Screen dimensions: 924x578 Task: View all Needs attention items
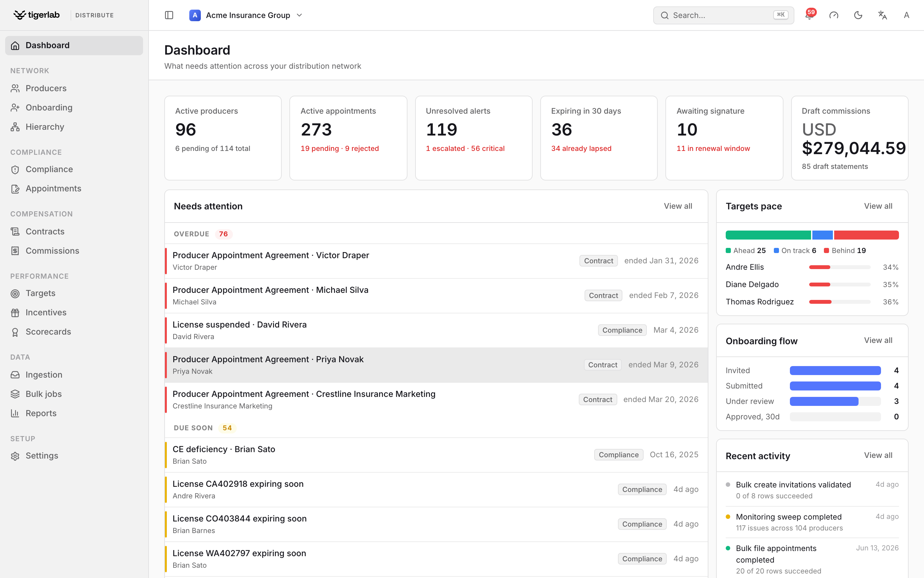[678, 206]
